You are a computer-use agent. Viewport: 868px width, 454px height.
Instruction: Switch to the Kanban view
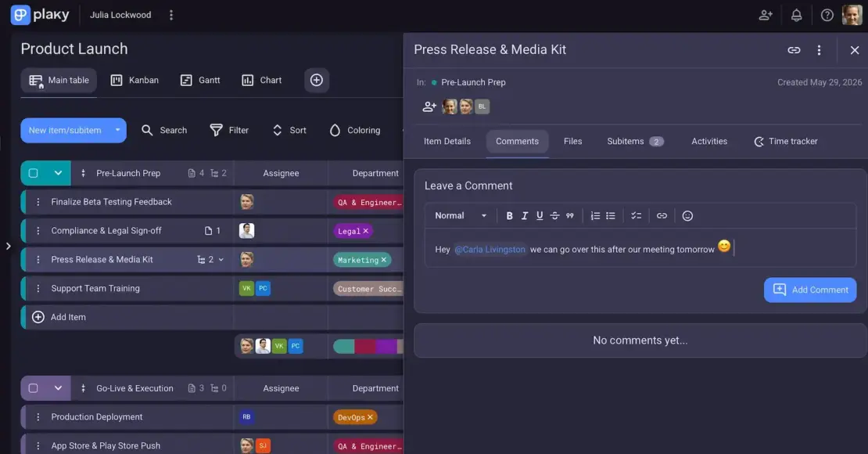135,81
